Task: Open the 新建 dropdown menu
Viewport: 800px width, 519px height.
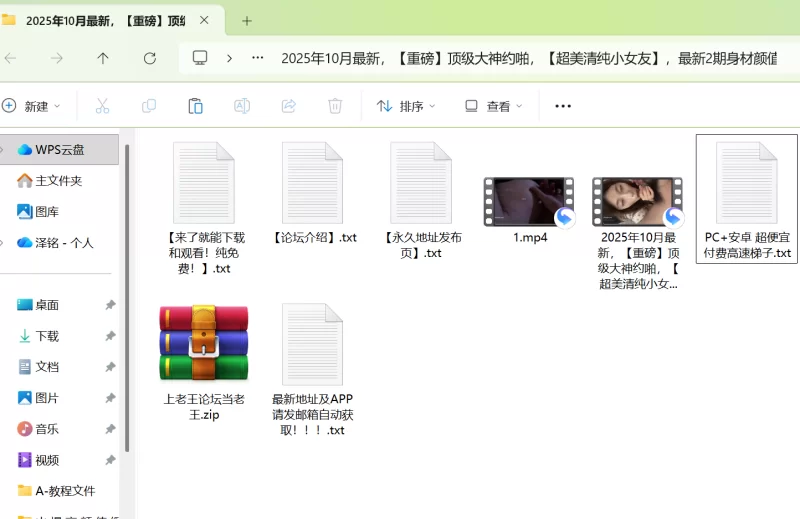Action: pos(32,106)
